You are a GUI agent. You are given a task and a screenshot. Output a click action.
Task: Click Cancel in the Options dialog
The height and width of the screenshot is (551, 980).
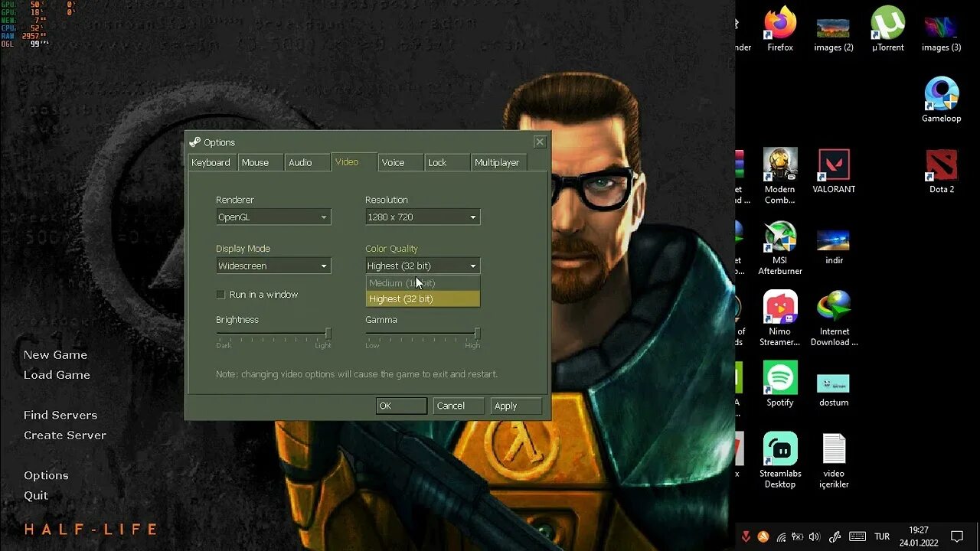[459, 406]
